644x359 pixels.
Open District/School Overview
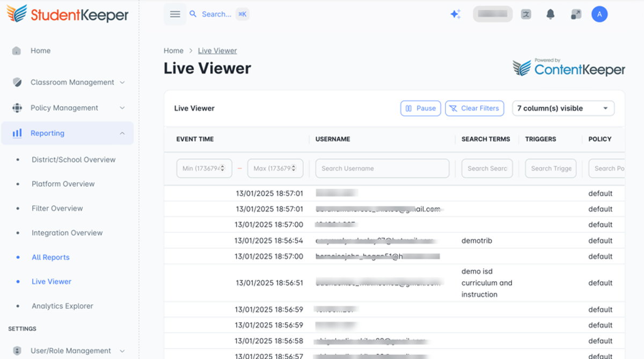point(73,159)
